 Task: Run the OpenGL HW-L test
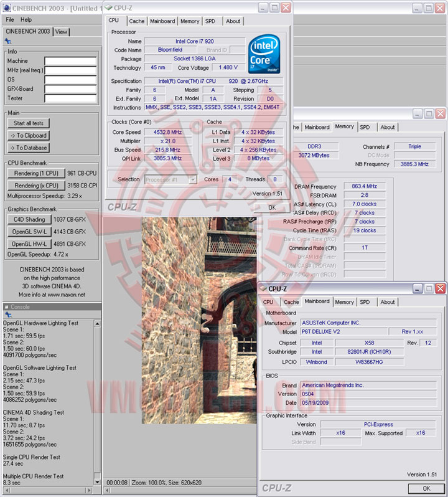[x=29, y=244]
